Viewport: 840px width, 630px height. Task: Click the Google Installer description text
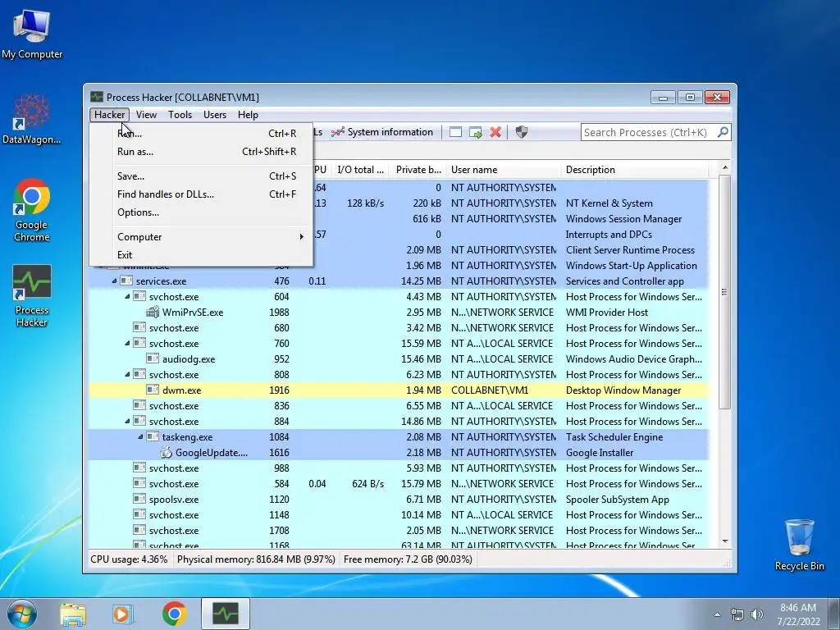[x=600, y=453]
